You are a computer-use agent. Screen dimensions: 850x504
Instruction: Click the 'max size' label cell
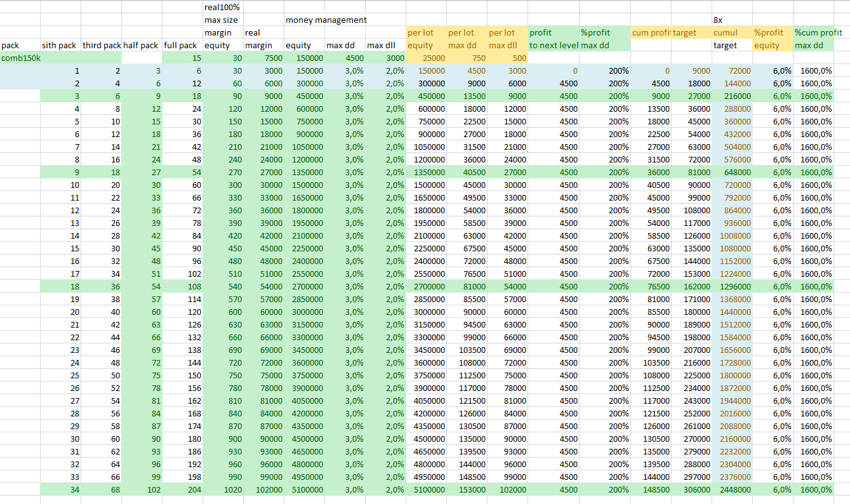point(223,20)
